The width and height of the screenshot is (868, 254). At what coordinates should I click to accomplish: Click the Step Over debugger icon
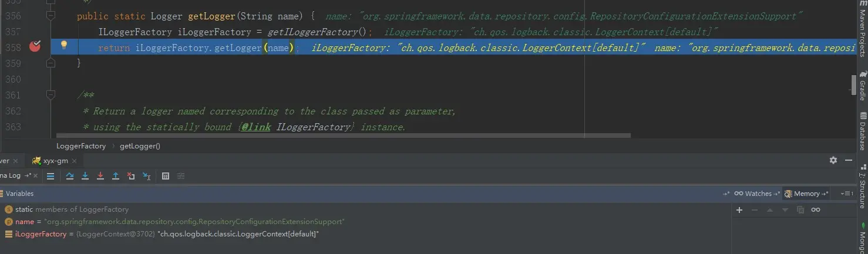pos(70,176)
